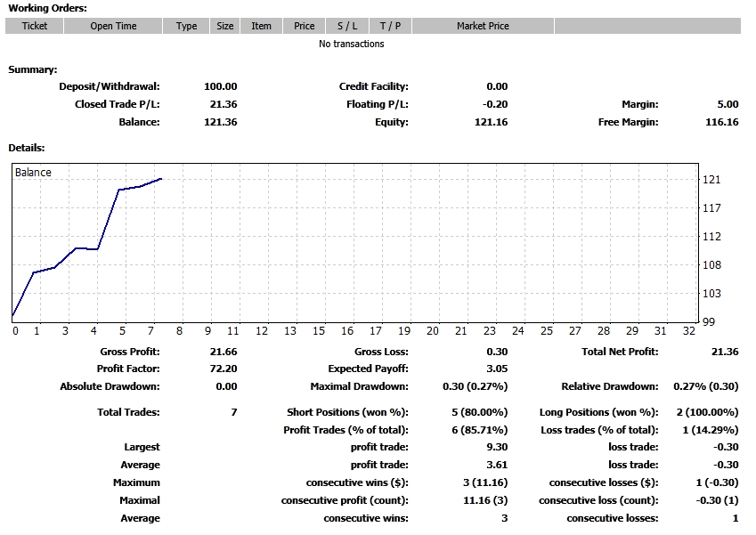Select the Long Positions value 2 (100.00%)
The image size is (756, 535).
tap(707, 412)
